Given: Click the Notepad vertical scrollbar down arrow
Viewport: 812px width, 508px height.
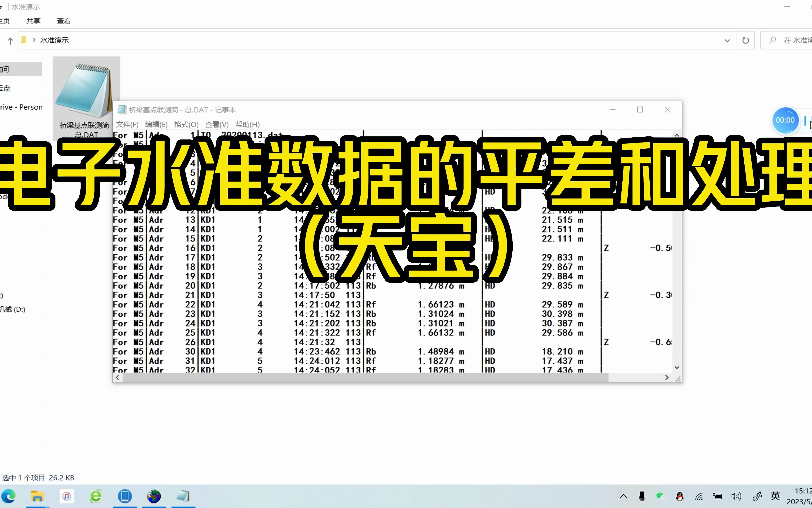Looking at the screenshot, I should 677,368.
